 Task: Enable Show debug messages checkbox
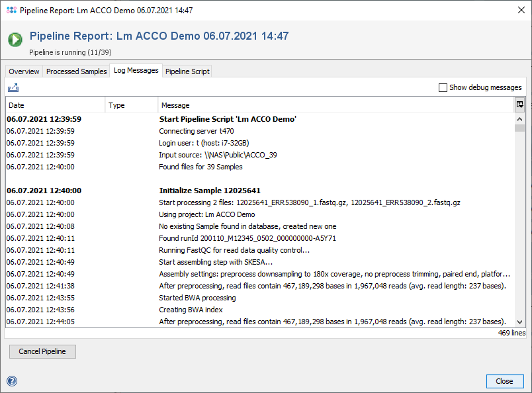pyautogui.click(x=443, y=87)
